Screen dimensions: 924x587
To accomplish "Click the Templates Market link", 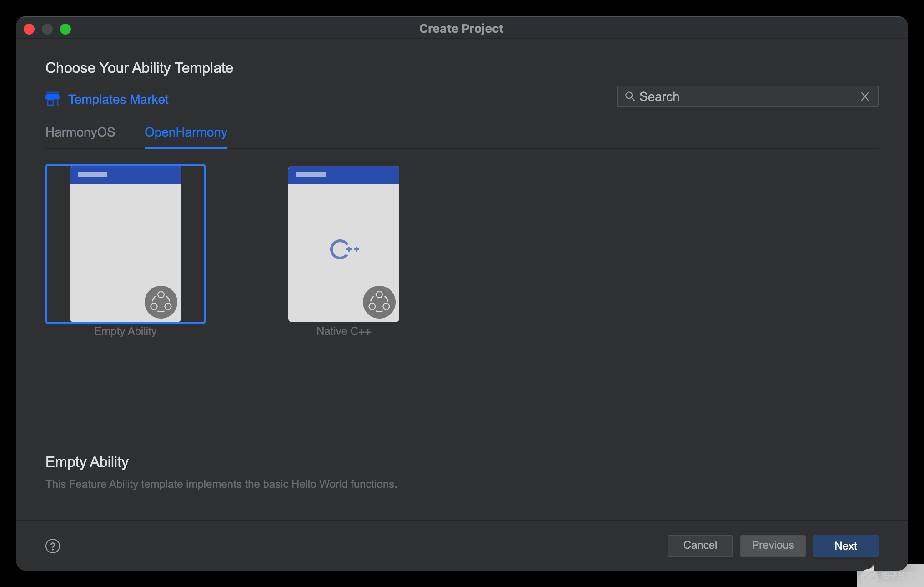I will [119, 98].
